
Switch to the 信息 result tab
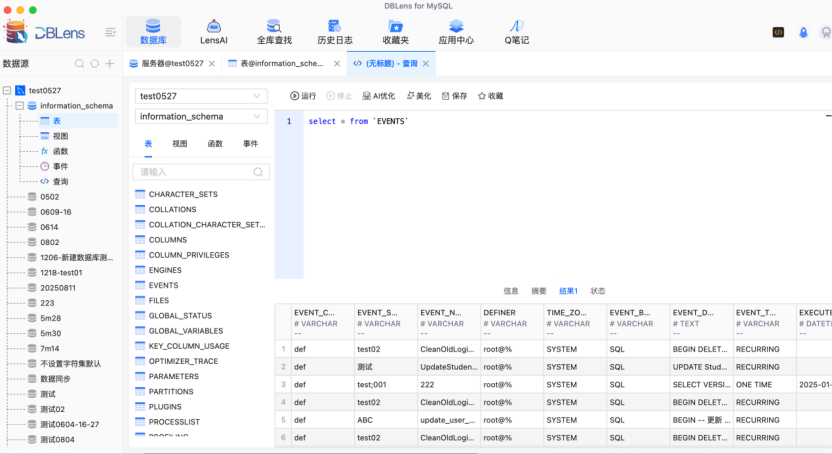click(x=510, y=291)
